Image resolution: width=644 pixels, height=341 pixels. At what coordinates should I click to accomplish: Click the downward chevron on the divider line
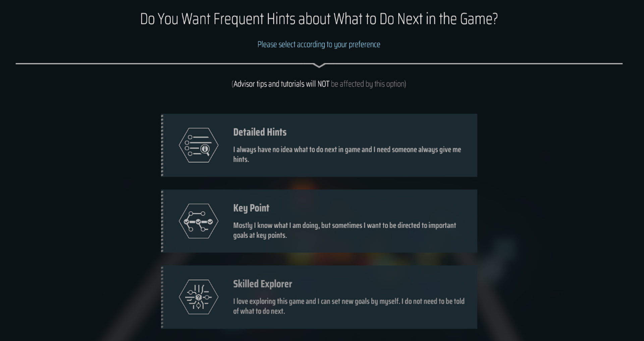319,65
